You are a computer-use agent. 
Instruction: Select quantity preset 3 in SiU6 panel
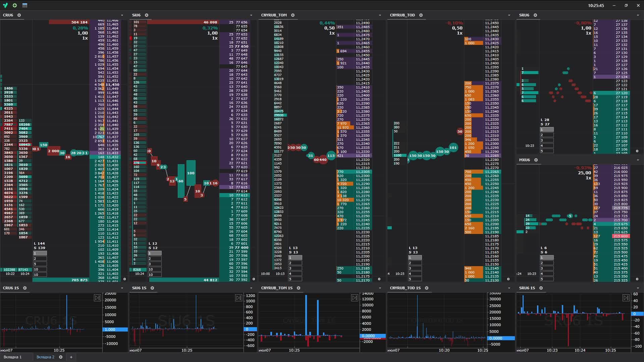[x=155, y=264]
